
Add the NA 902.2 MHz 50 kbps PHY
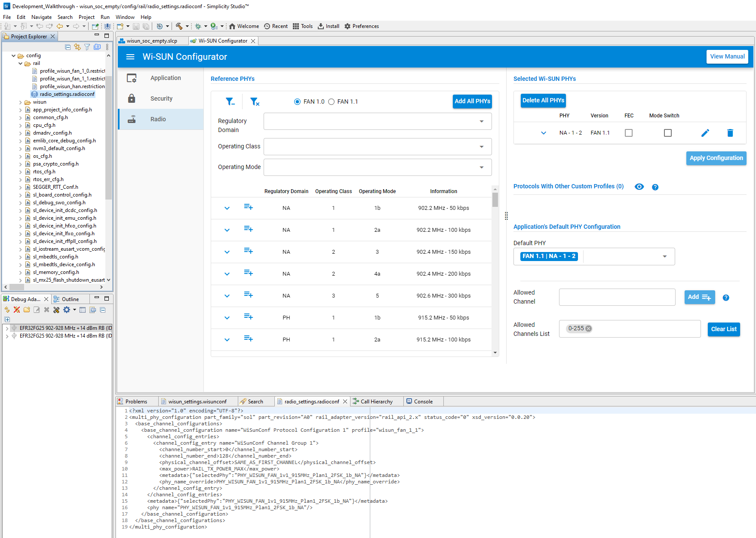tap(248, 208)
